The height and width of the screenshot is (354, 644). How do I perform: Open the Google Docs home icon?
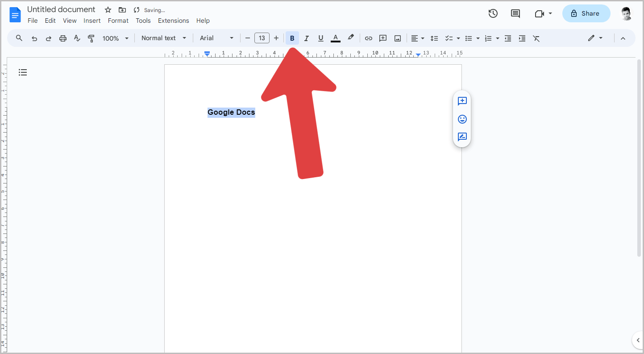tap(15, 15)
